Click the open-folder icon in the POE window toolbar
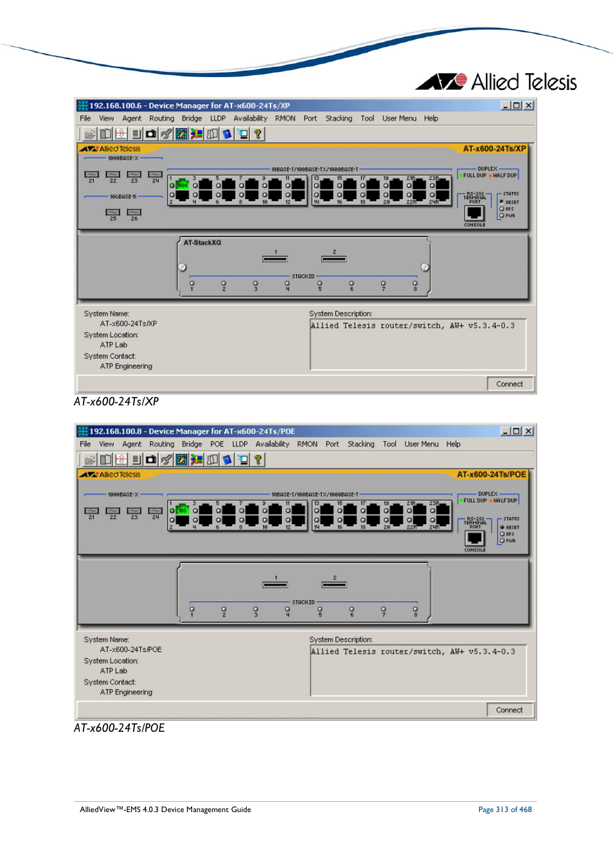Screen dimensions: 613x868 click(x=90, y=459)
